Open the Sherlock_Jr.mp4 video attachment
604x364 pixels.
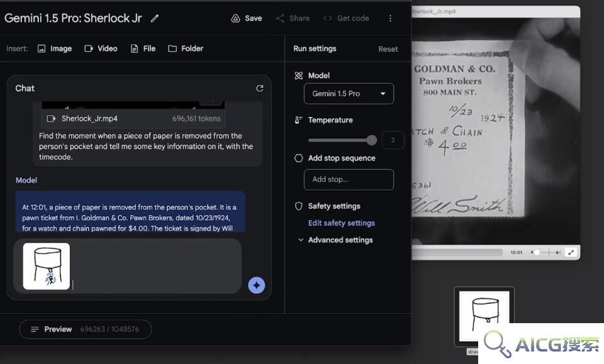(133, 119)
